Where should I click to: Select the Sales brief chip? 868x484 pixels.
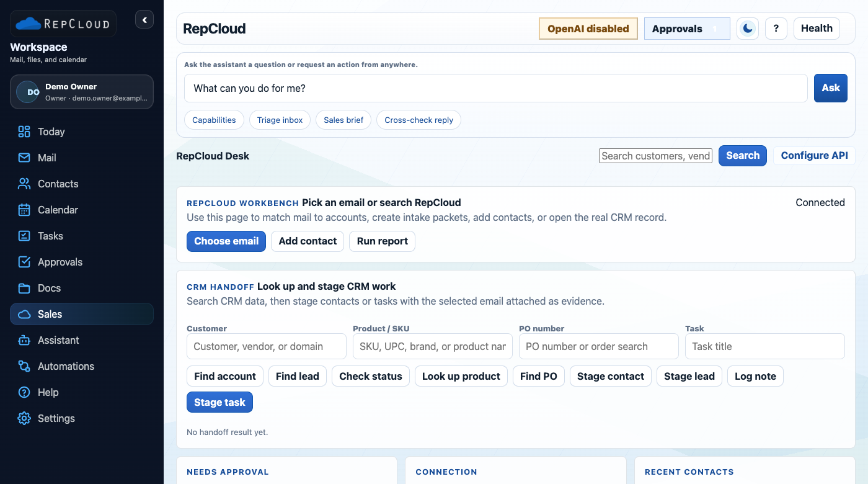(343, 120)
